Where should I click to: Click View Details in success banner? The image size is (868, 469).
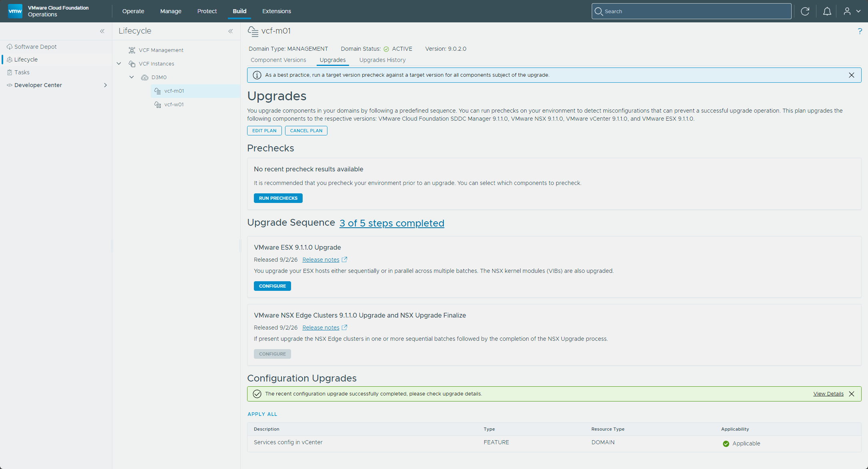pyautogui.click(x=828, y=394)
